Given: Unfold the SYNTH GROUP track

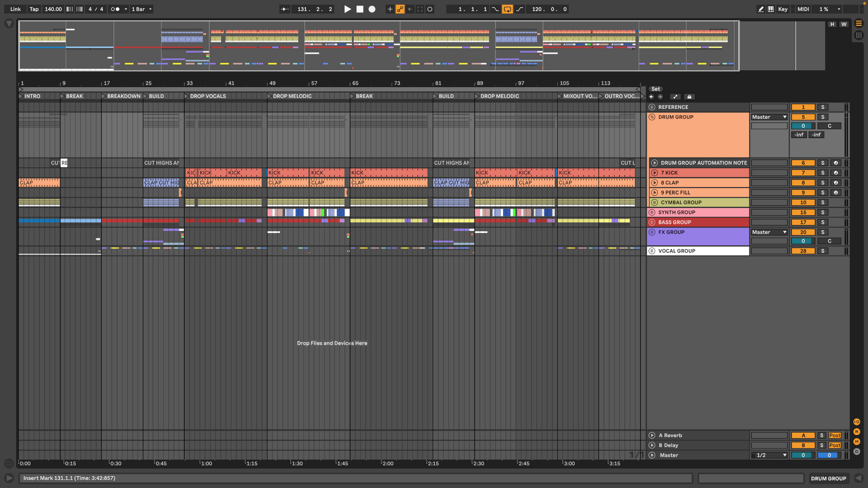Looking at the screenshot, I should pos(652,212).
